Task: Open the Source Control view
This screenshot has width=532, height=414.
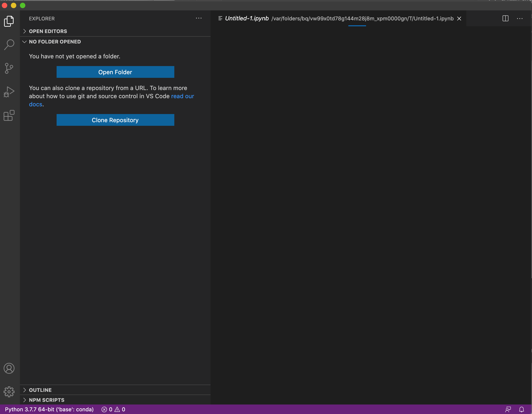Action: tap(9, 68)
